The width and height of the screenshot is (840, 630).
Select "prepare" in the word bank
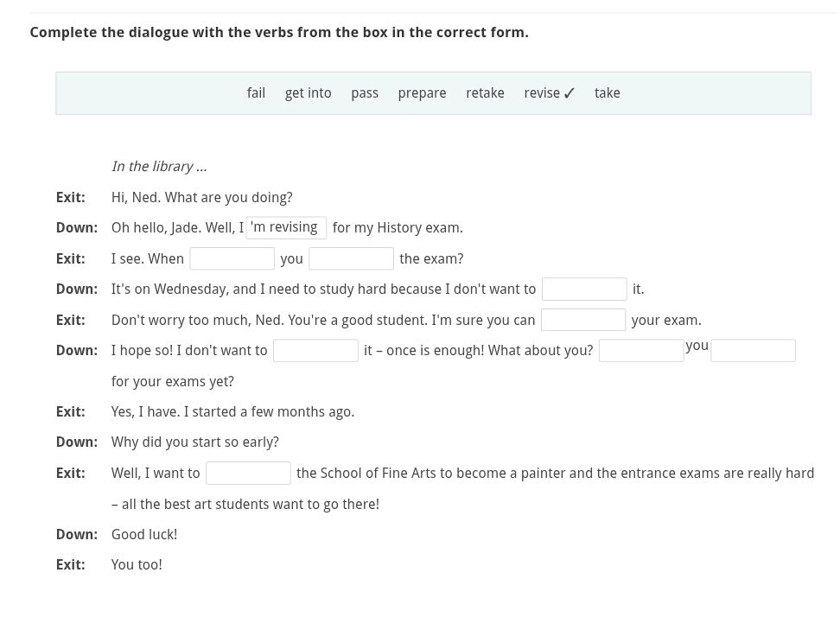pos(422,92)
